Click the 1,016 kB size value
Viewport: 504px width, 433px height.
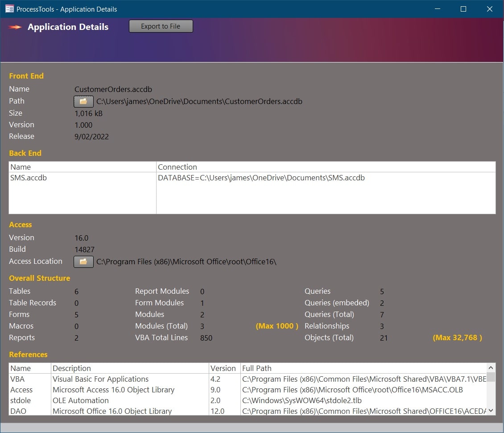pyautogui.click(x=88, y=113)
